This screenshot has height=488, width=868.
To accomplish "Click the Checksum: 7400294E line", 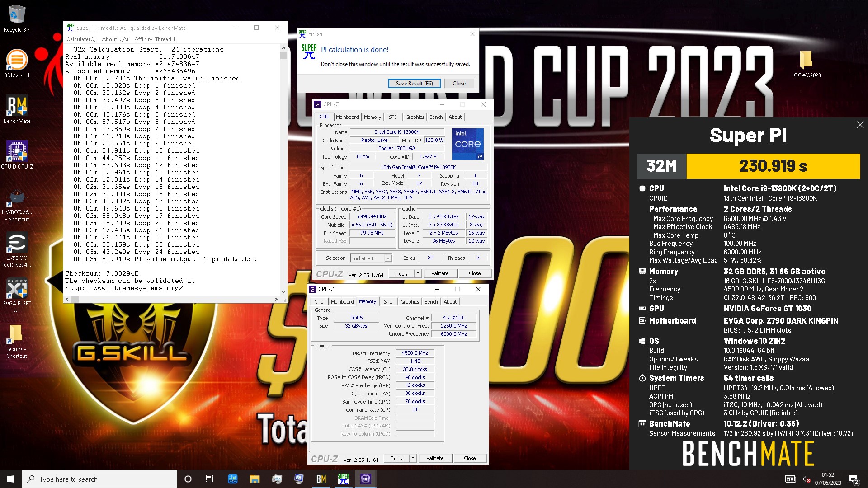I will tap(102, 274).
